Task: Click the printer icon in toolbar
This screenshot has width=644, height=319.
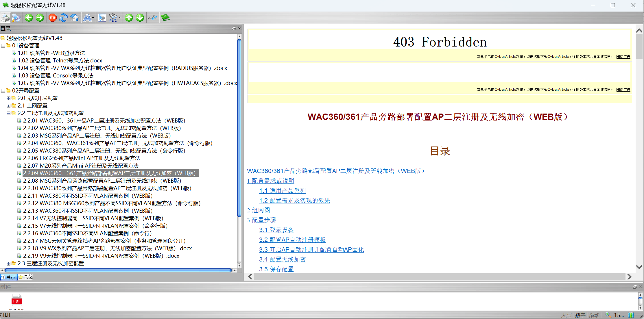Action: pyautogui.click(x=5, y=18)
